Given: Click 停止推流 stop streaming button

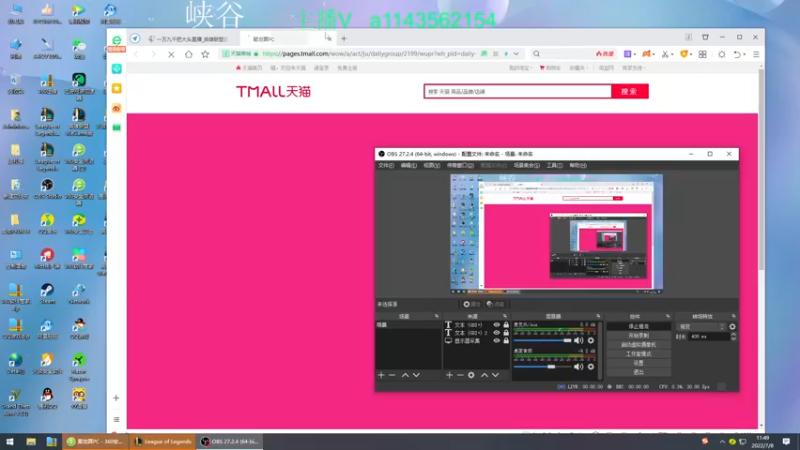Looking at the screenshot, I should (x=638, y=326).
